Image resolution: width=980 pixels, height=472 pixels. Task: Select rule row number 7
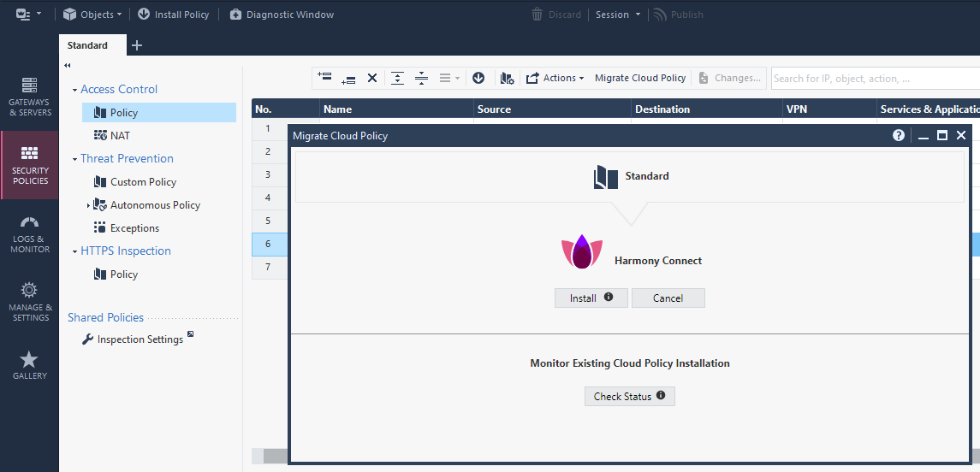point(269,267)
